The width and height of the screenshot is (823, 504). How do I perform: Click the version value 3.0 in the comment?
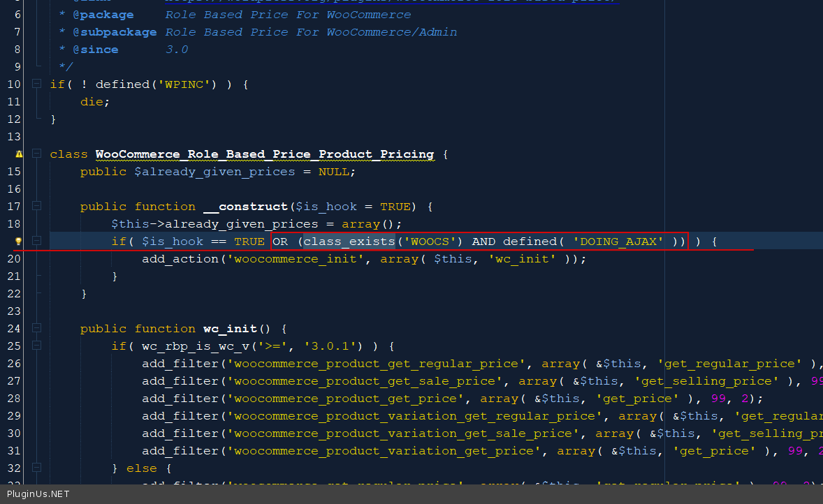177,50
